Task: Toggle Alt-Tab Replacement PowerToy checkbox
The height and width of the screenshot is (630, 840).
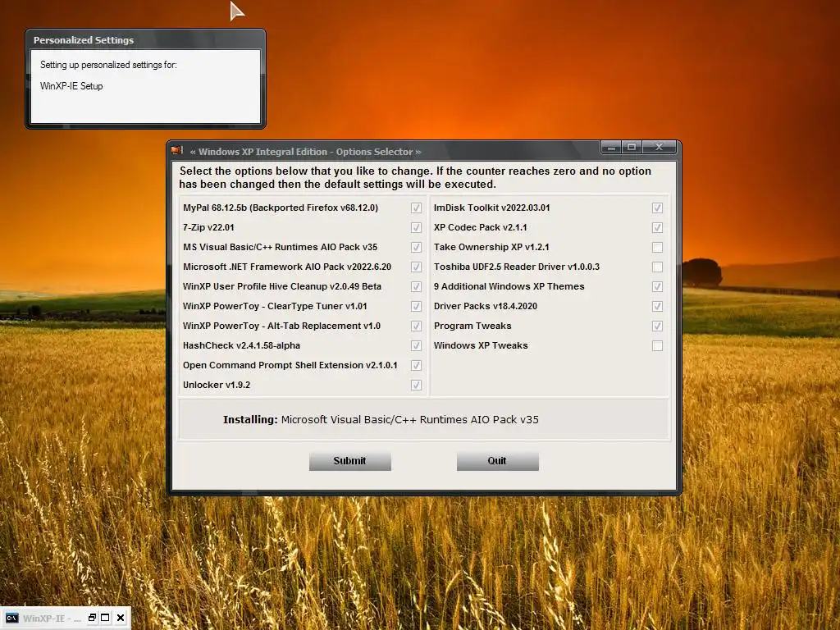Action: click(416, 326)
